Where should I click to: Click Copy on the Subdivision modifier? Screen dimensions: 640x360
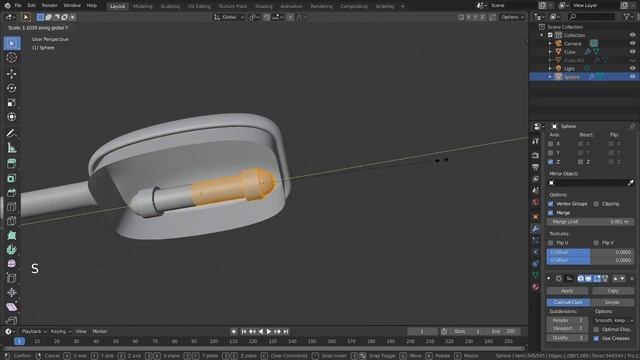point(613,291)
